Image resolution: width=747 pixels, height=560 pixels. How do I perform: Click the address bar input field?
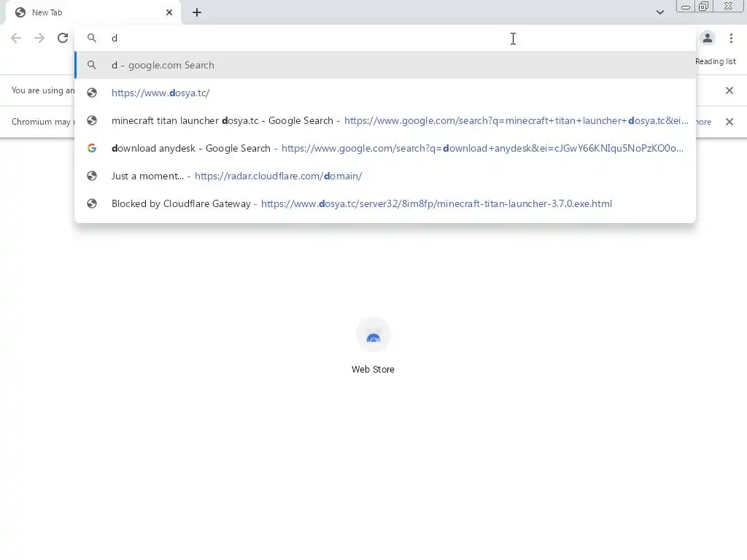385,38
